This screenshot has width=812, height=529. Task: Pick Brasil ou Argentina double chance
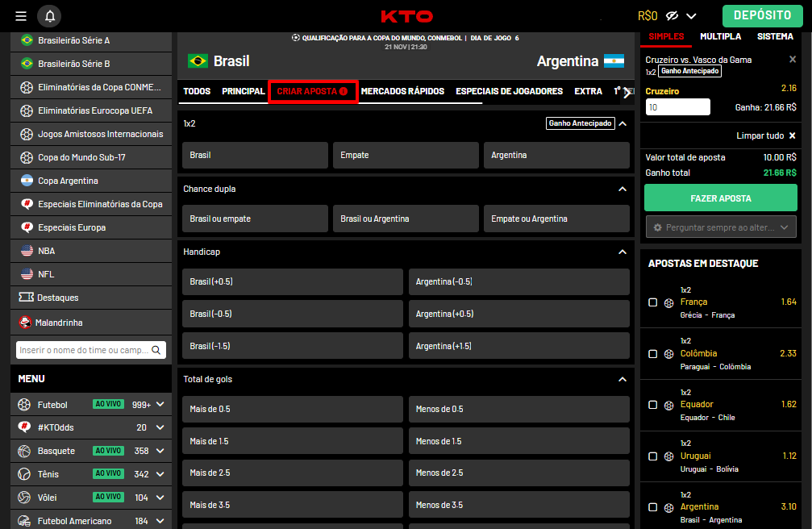tap(406, 219)
